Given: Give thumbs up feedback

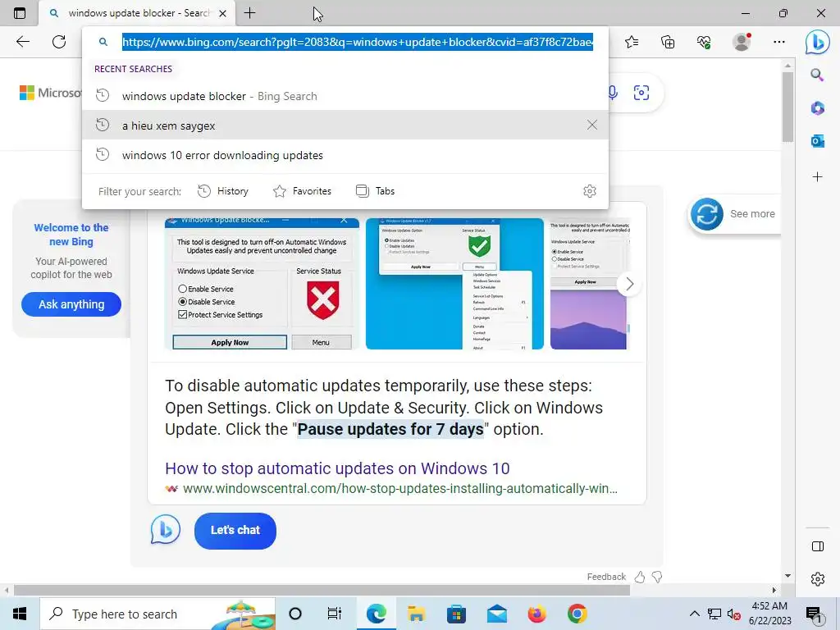Looking at the screenshot, I should (640, 577).
